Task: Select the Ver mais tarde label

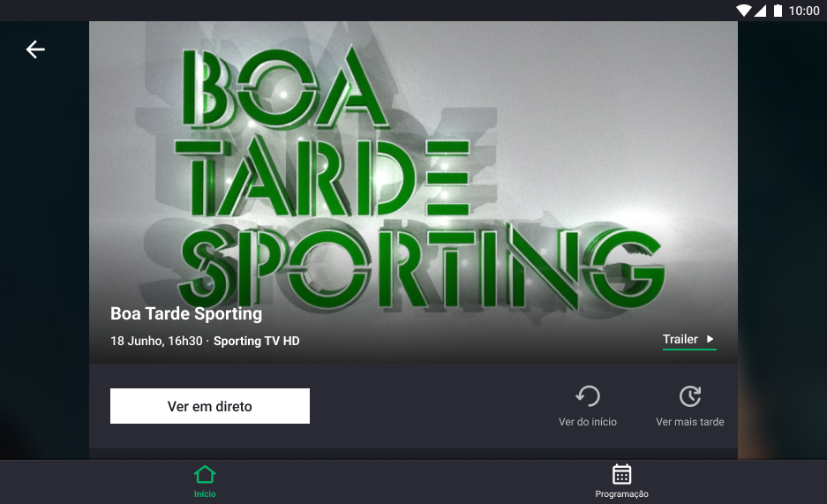Action: [690, 422]
